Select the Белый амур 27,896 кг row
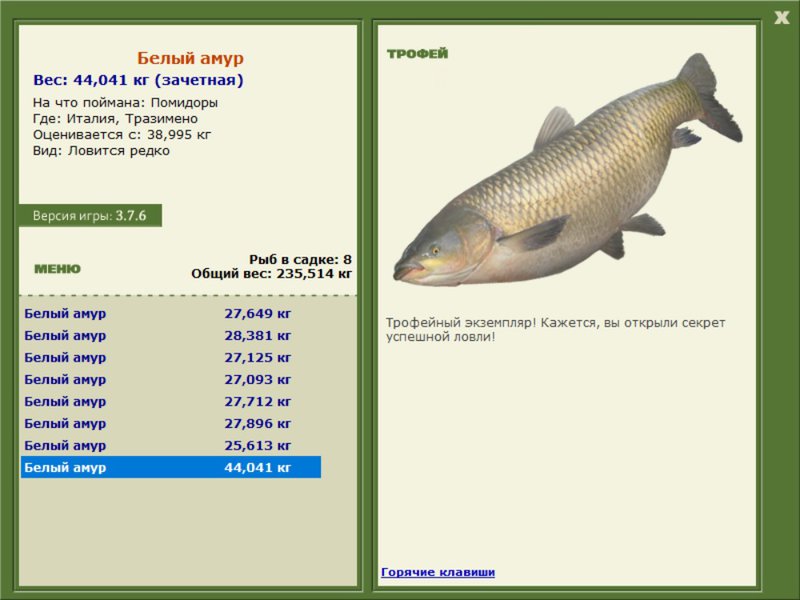Screen dimensions: 800x600 coord(170,423)
